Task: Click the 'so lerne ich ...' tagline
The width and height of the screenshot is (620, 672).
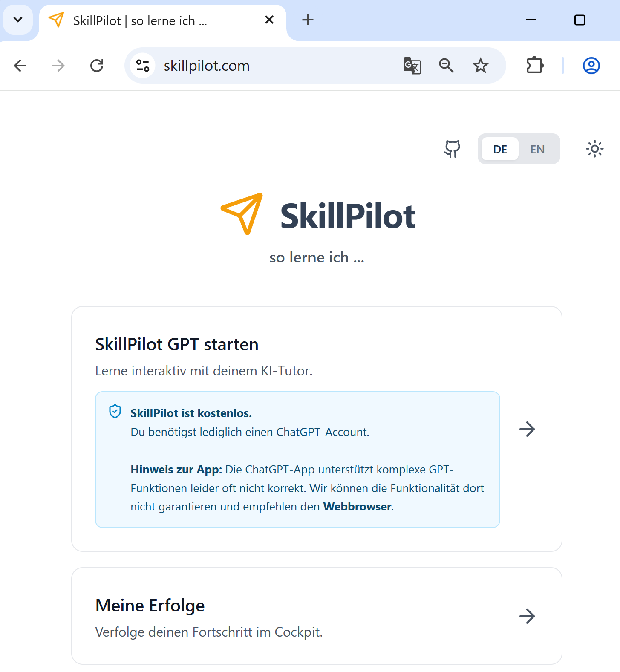Action: point(317,257)
